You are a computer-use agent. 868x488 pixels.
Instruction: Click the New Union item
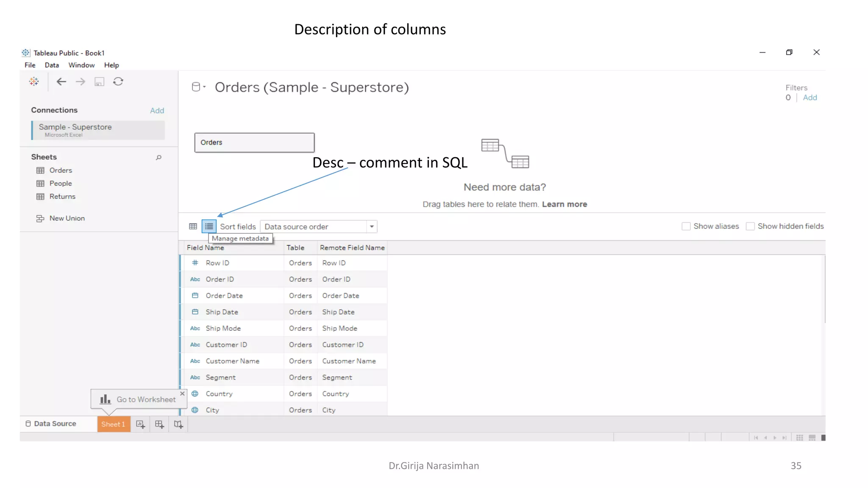(67, 218)
